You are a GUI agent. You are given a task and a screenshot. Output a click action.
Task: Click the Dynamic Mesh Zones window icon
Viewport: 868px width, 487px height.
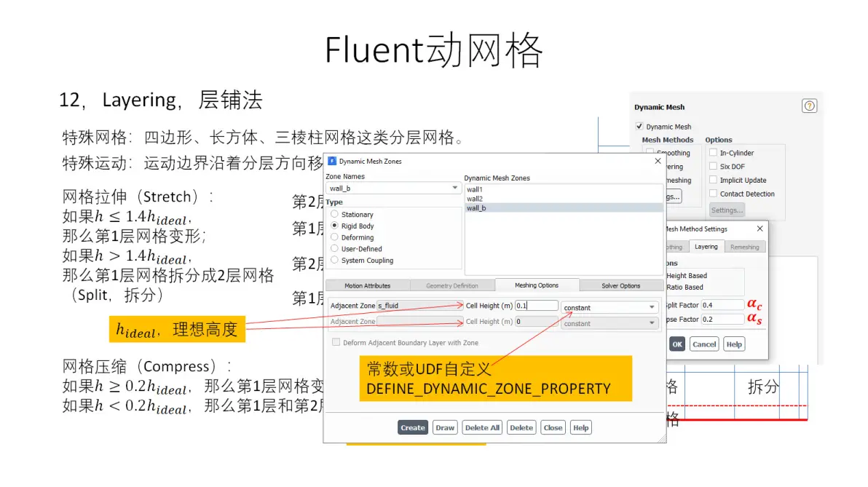pos(332,161)
